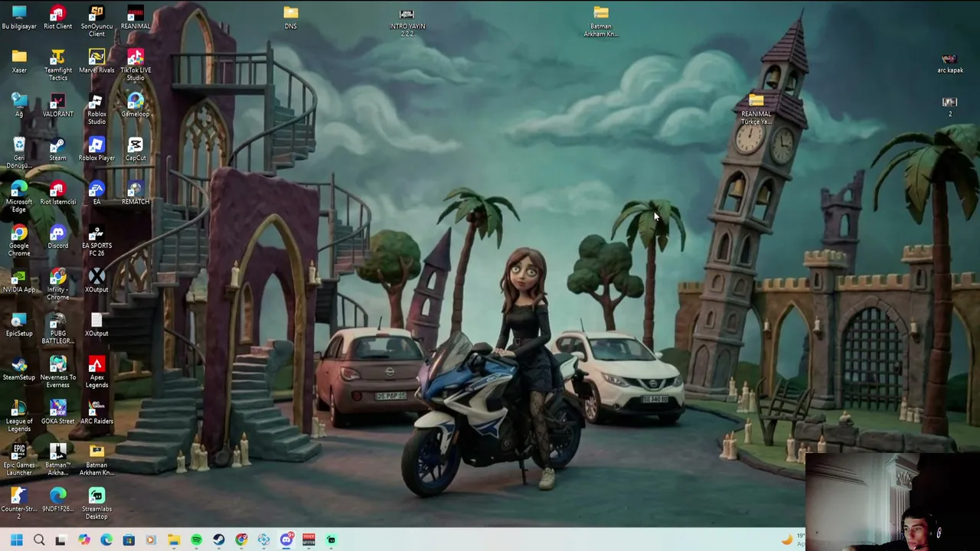The width and height of the screenshot is (980, 551).
Task: Open Microsoft Edge from the taskbar
Action: pyautogui.click(x=106, y=540)
